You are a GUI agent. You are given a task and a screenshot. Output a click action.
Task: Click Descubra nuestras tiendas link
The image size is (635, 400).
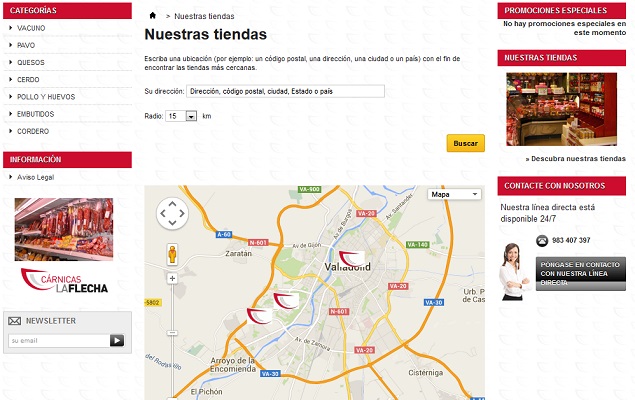point(575,159)
